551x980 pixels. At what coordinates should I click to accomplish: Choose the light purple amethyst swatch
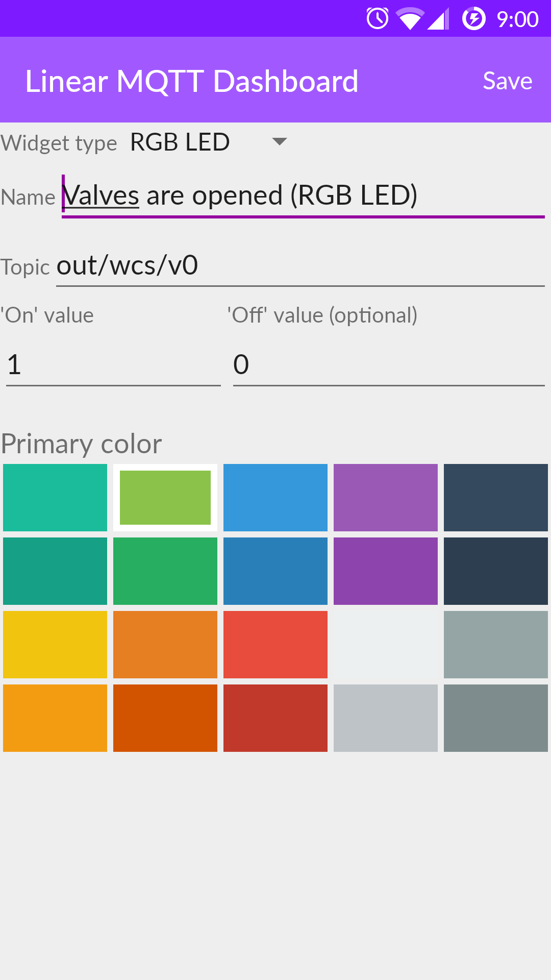tap(386, 498)
